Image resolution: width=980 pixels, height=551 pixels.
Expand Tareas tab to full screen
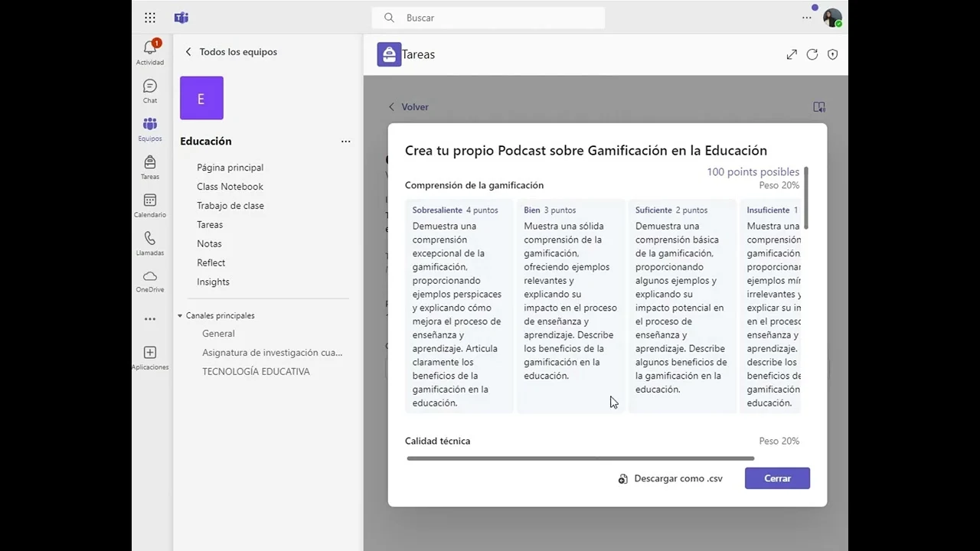[792, 54]
